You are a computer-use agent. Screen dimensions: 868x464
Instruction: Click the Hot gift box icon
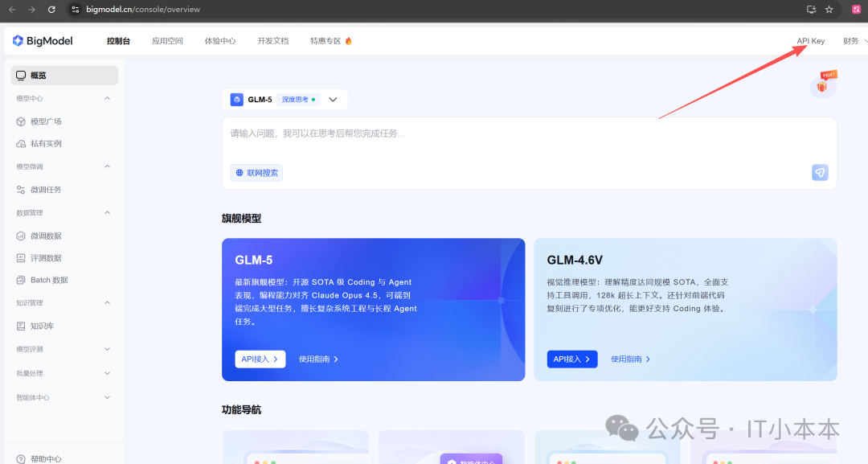point(823,84)
